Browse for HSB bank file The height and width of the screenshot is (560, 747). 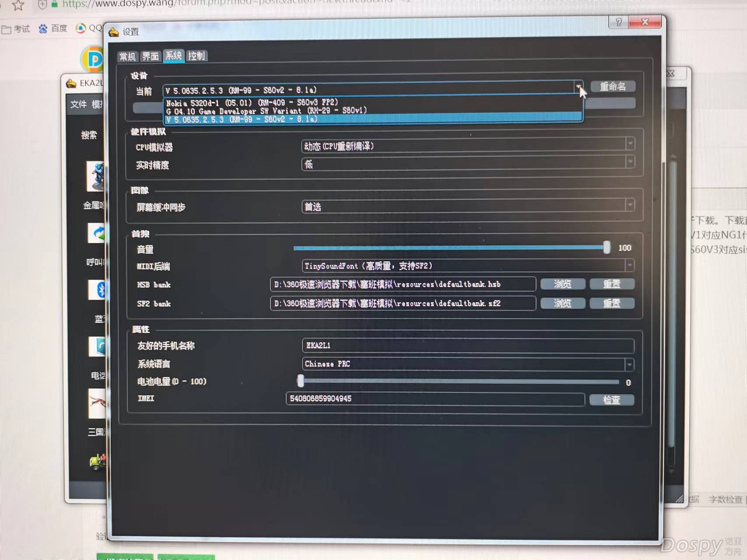tap(563, 284)
